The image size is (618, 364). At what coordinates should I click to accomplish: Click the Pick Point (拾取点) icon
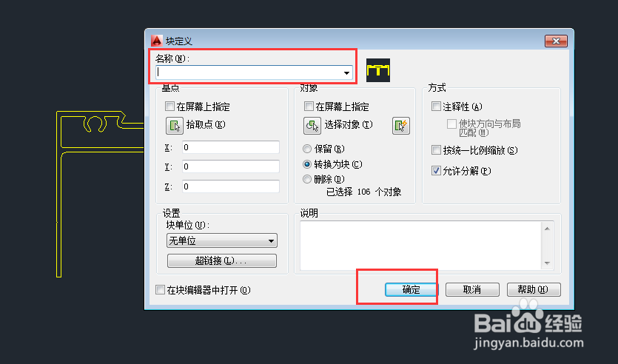[x=174, y=126]
